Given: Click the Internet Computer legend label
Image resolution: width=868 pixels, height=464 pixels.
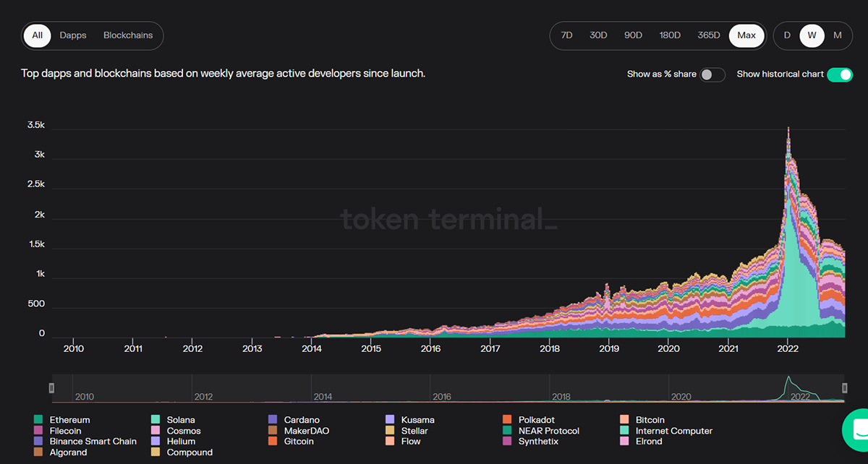Looking at the screenshot, I should point(674,431).
